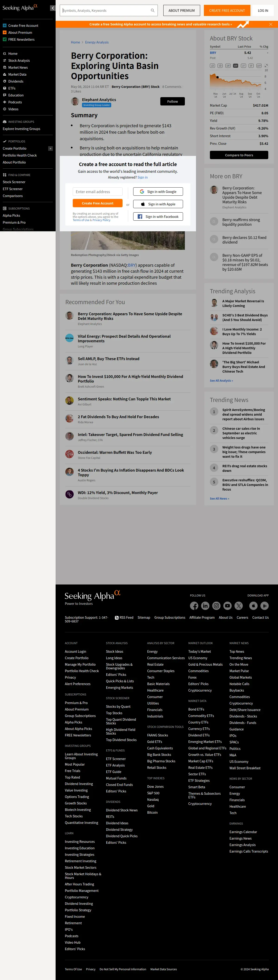The height and width of the screenshot is (980, 278).
Task: Click Sign in with Facebook
Action: [158, 216]
